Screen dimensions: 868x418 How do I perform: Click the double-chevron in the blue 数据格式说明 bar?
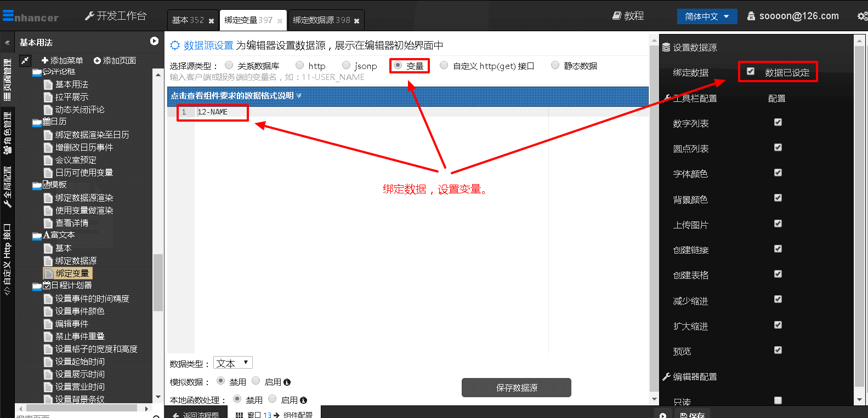[299, 95]
